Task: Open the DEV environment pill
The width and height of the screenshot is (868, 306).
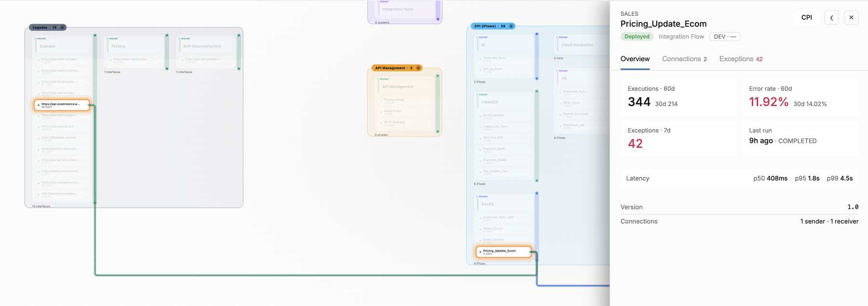Action: point(725,37)
